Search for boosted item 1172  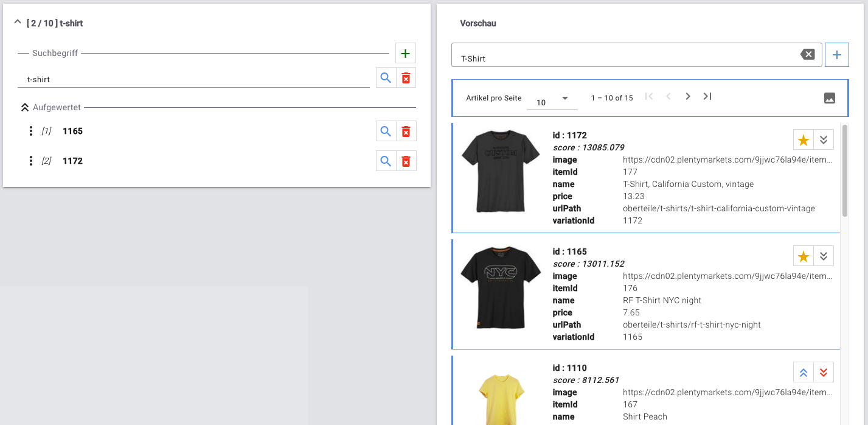click(x=386, y=161)
